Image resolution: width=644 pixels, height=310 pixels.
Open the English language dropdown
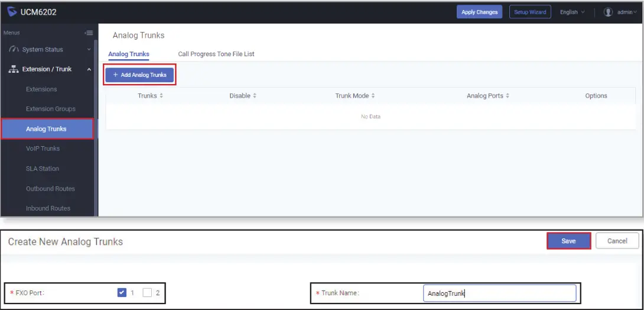[x=572, y=12]
